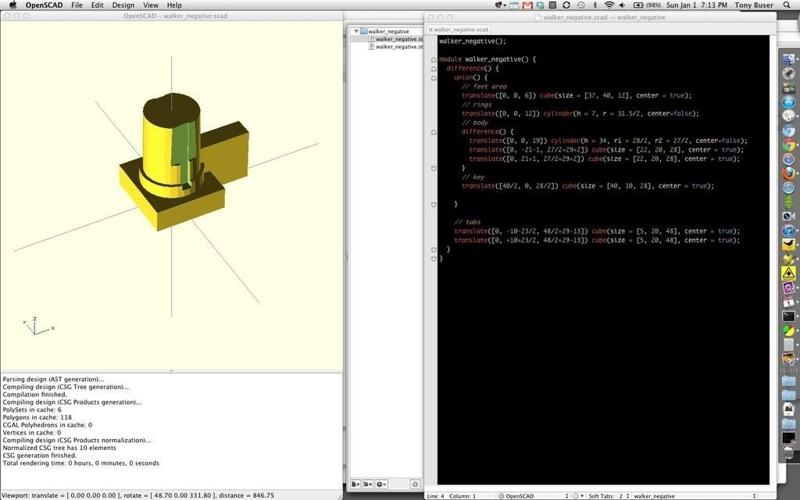Click 'Total rendering time' console line
This screenshot has width=800, height=500.
[81, 463]
